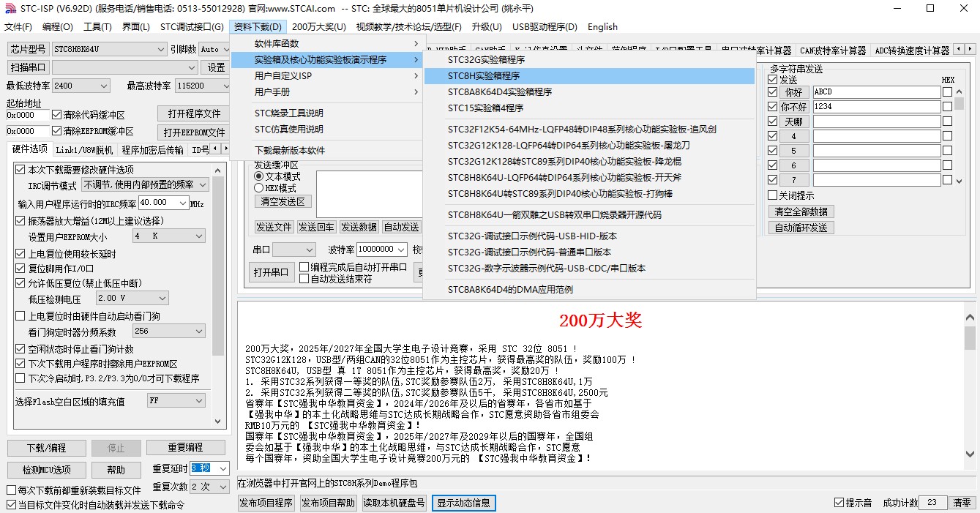Click the hardware options panel vertical scrollbar
This screenshot has width=980, height=513.
coord(218,296)
